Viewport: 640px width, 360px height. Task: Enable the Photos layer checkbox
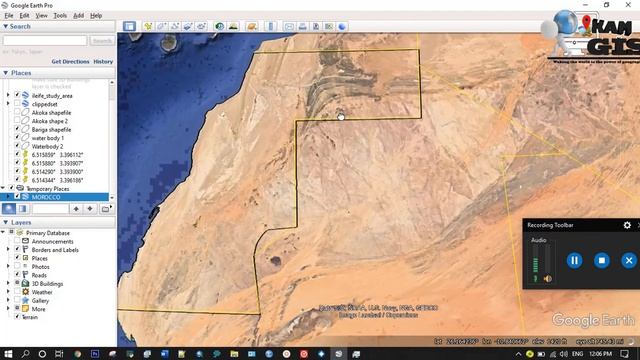[17, 266]
